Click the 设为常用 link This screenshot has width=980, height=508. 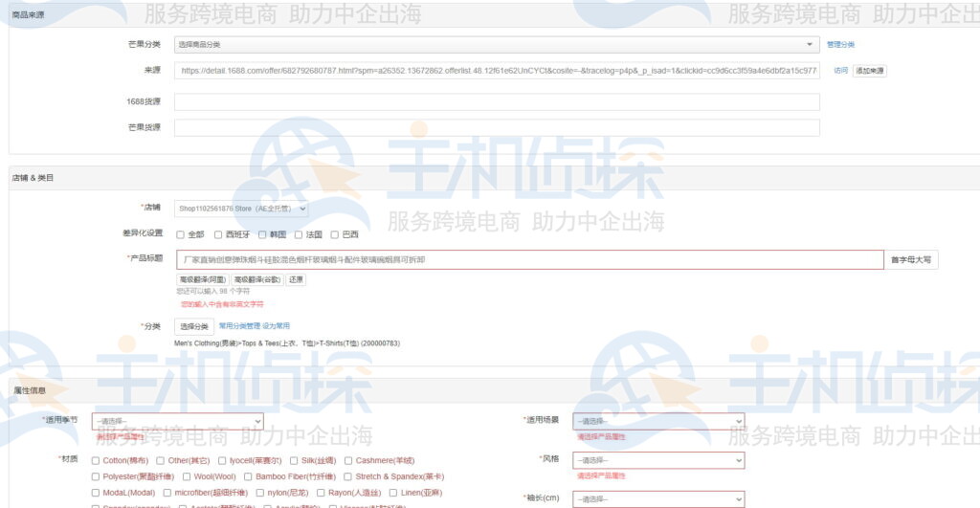click(x=277, y=326)
